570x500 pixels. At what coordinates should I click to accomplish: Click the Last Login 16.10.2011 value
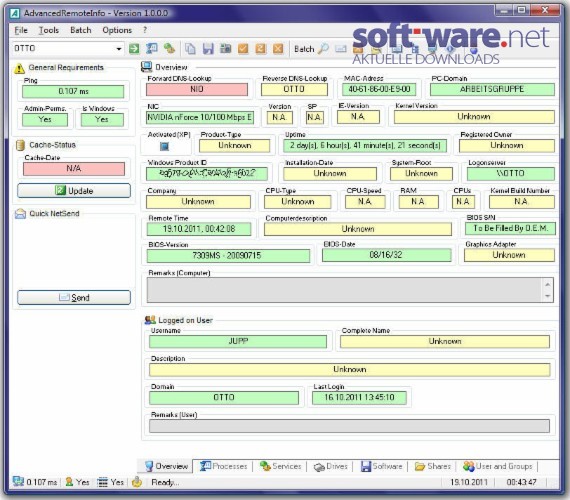(359, 397)
